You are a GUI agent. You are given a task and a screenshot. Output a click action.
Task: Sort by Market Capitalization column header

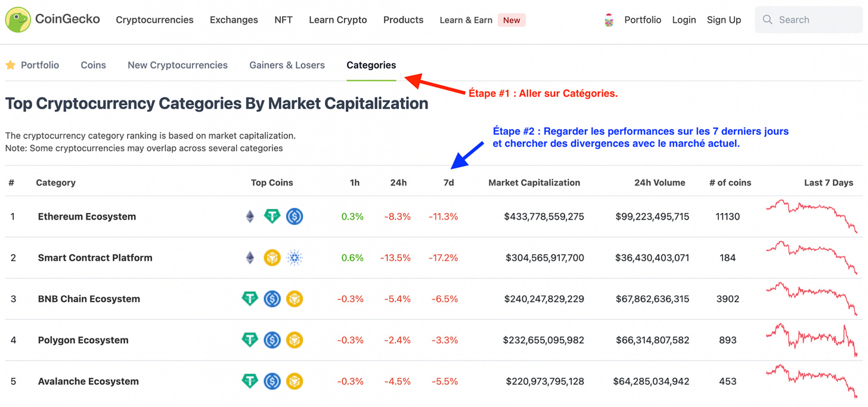pyautogui.click(x=534, y=183)
